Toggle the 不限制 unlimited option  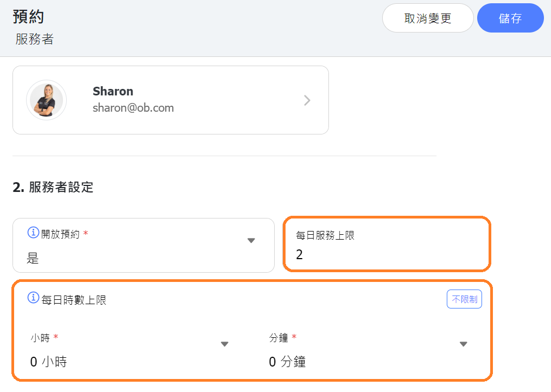(464, 299)
